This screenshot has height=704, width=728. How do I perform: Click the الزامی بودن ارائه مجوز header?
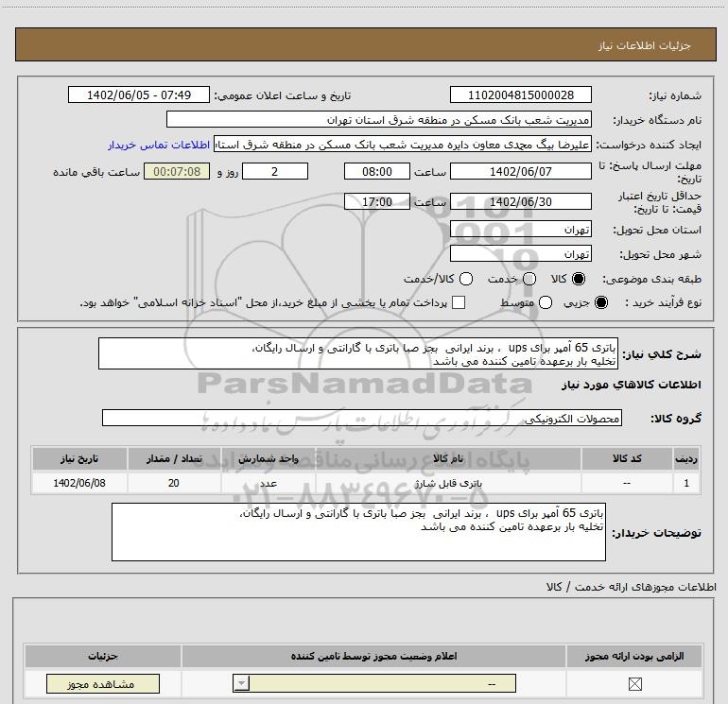(x=634, y=656)
